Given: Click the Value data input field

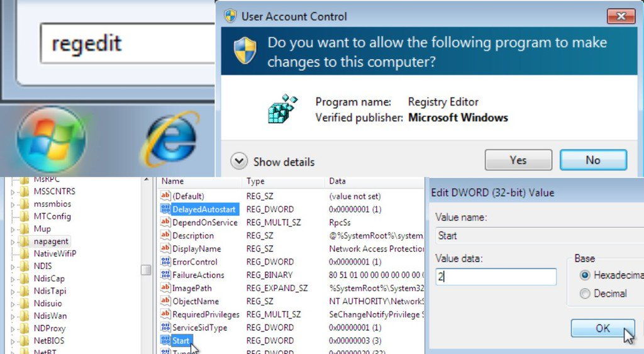Looking at the screenshot, I should tap(496, 277).
